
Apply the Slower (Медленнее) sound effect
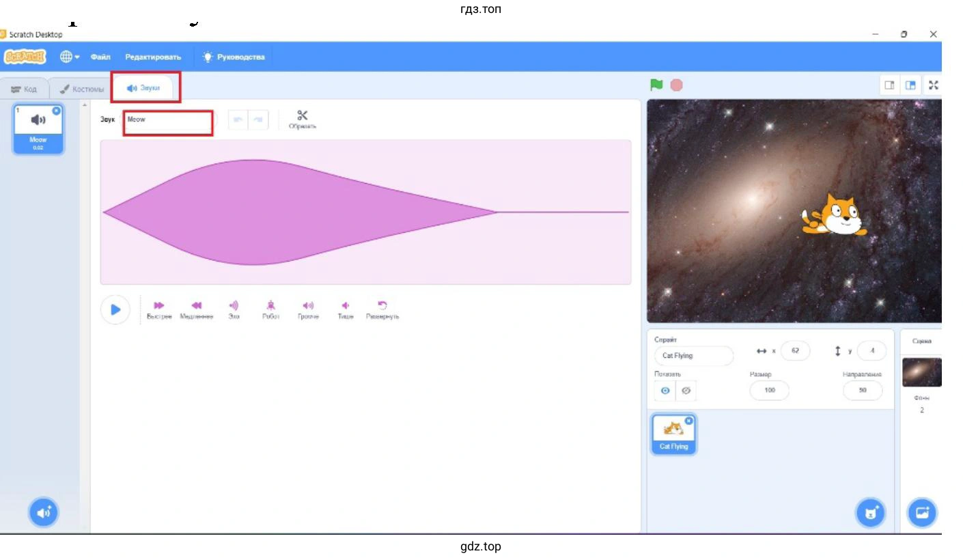coord(197,306)
